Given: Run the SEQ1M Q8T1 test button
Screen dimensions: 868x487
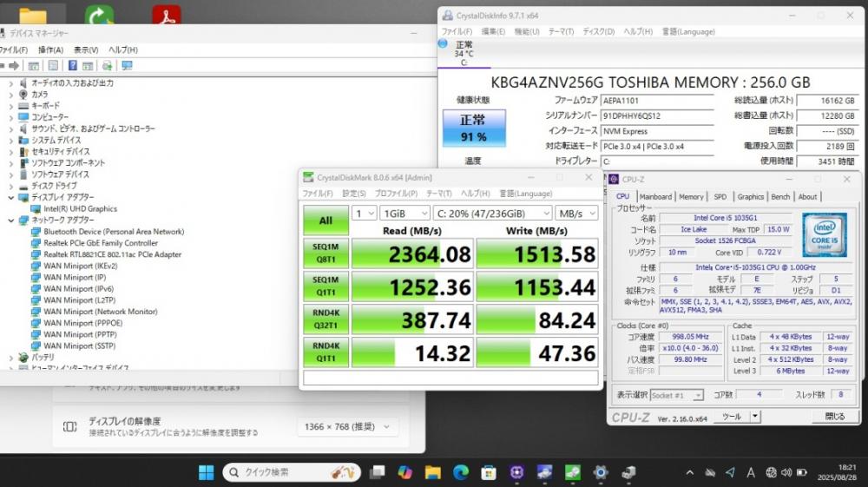Looking at the screenshot, I should pos(325,253).
